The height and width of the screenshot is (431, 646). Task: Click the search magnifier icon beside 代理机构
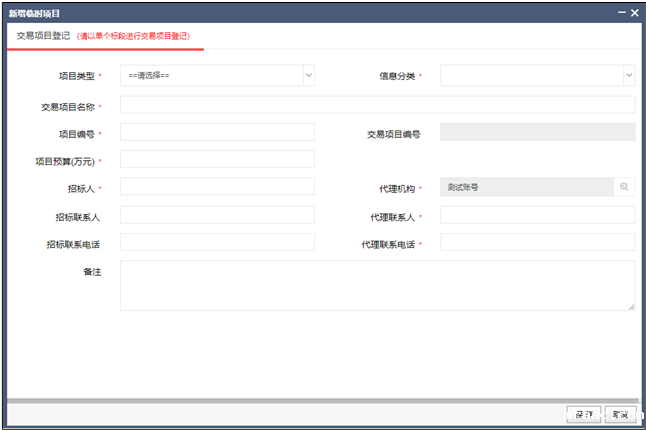click(x=625, y=187)
